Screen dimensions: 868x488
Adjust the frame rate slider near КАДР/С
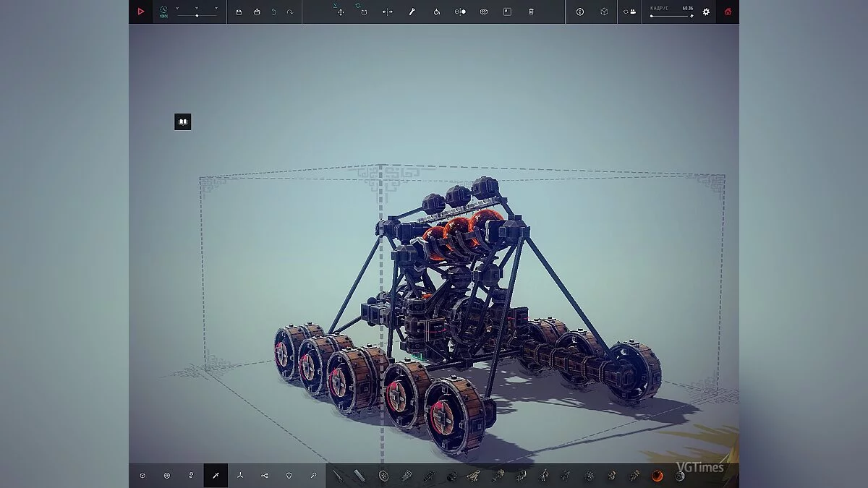pos(669,15)
